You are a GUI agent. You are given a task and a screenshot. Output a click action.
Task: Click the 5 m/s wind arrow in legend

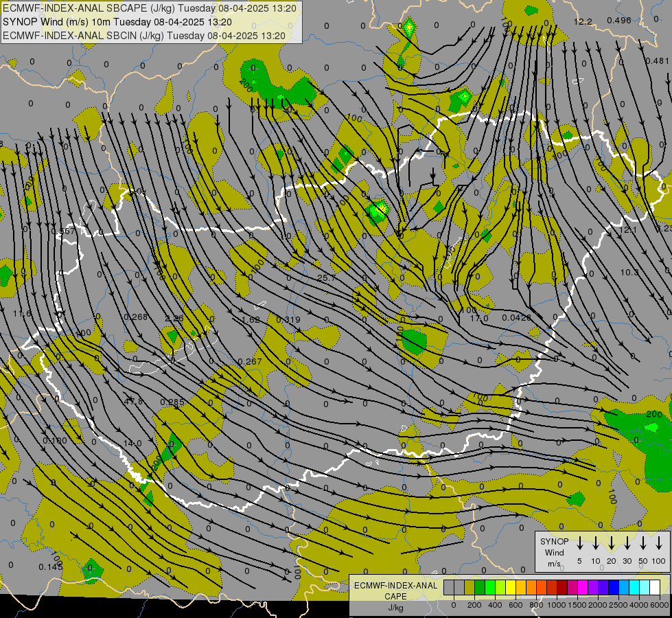coord(579,543)
